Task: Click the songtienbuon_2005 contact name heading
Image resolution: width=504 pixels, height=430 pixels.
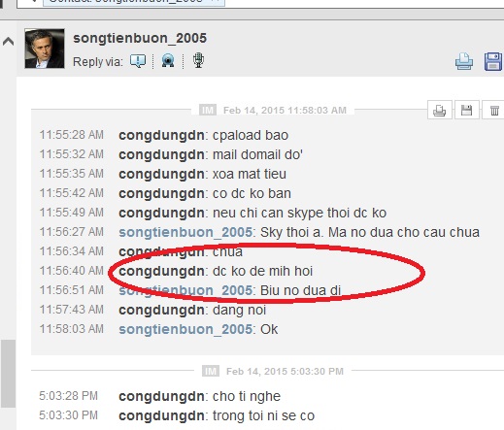Action: pos(140,38)
